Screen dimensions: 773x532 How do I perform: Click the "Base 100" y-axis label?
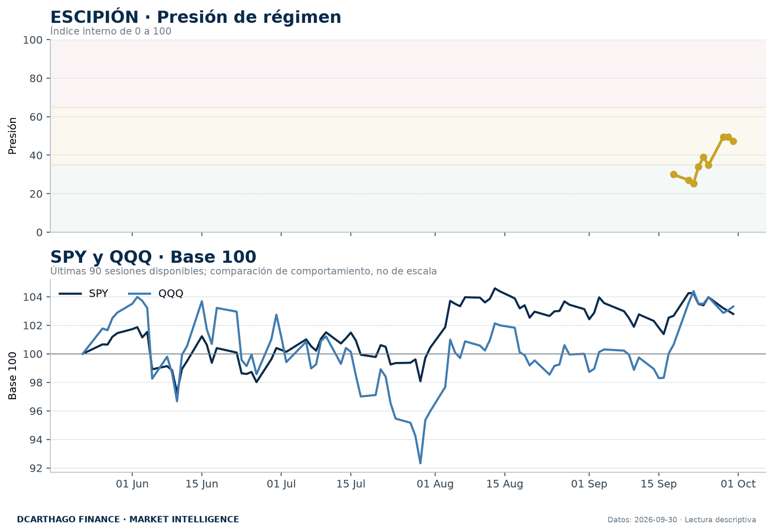[13, 375]
